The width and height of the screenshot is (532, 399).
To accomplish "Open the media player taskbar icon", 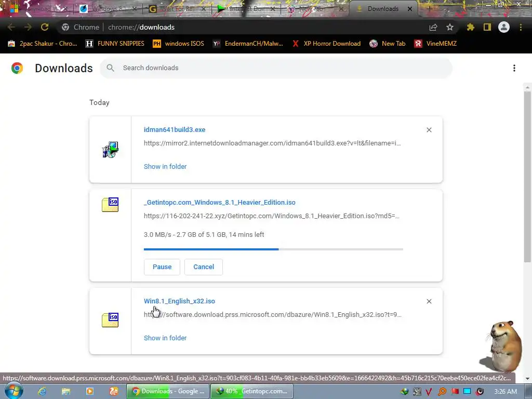I will click(89, 391).
